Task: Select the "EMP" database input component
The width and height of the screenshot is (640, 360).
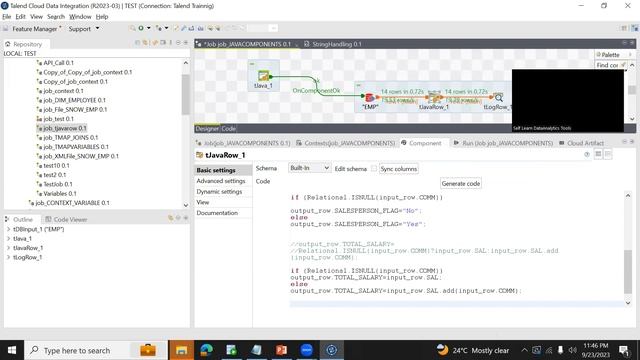Action: pos(369,98)
